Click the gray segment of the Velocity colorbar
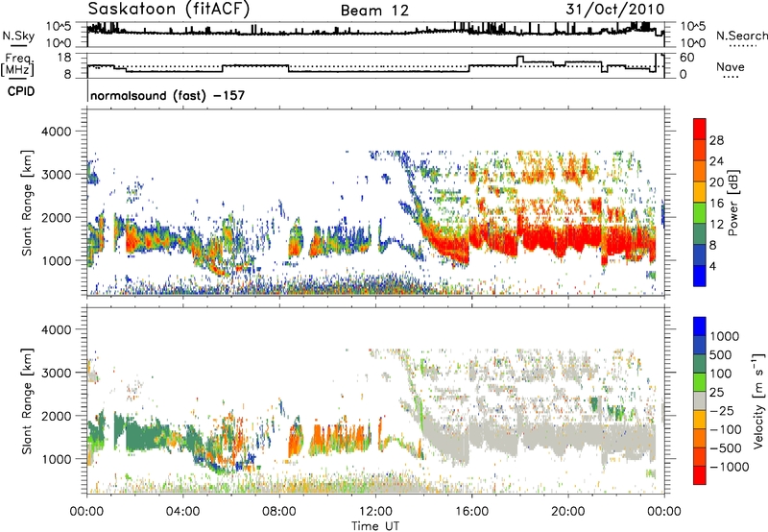Screen dimensions: 768x532 700,400
